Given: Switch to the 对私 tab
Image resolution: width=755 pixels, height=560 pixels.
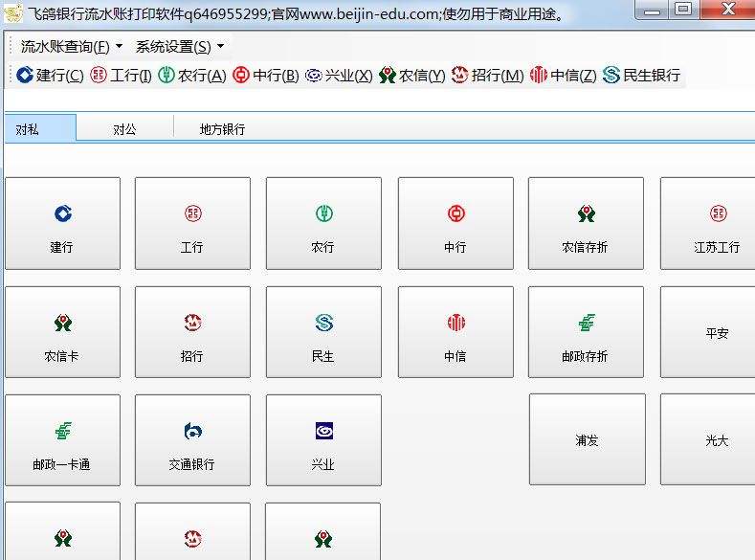Looking at the screenshot, I should tap(40, 128).
